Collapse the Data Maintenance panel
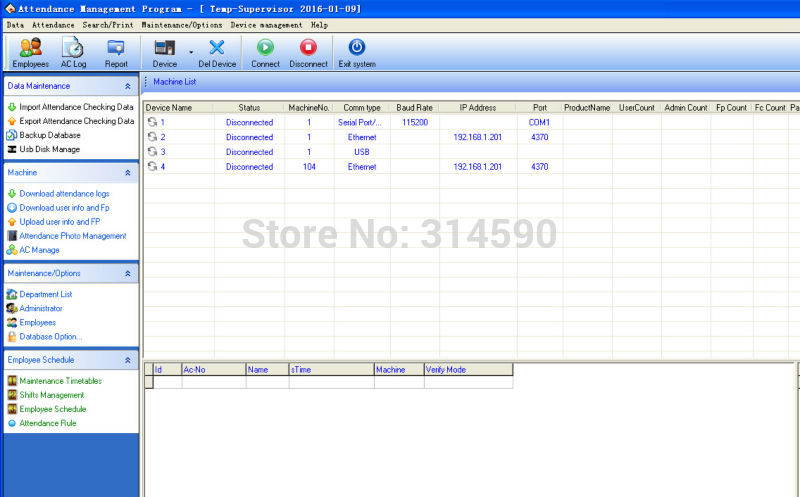 pyautogui.click(x=127, y=87)
